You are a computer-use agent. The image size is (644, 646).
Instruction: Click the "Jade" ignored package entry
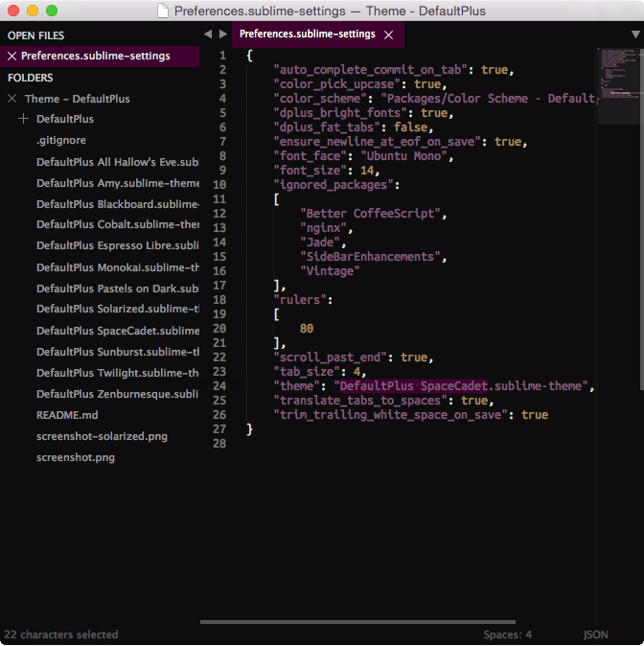coord(320,242)
